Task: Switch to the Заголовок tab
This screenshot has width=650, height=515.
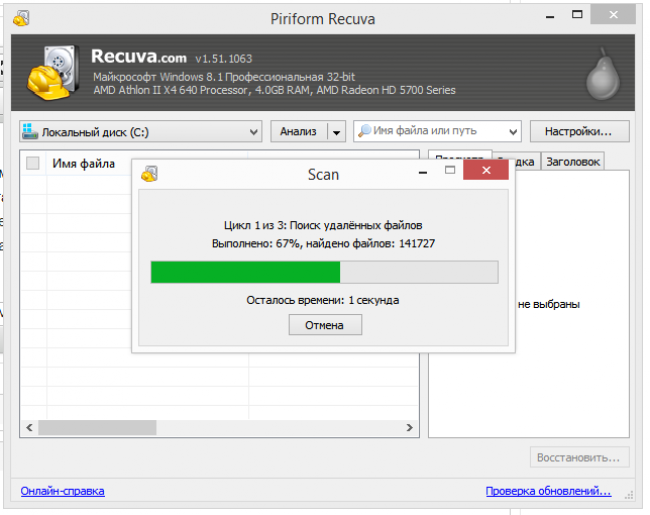Action: click(x=573, y=162)
